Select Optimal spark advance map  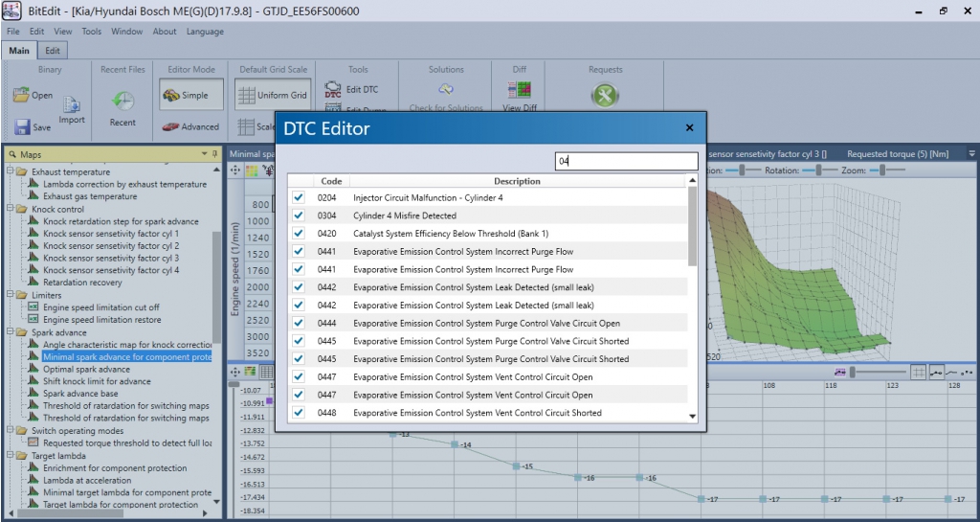tap(86, 370)
